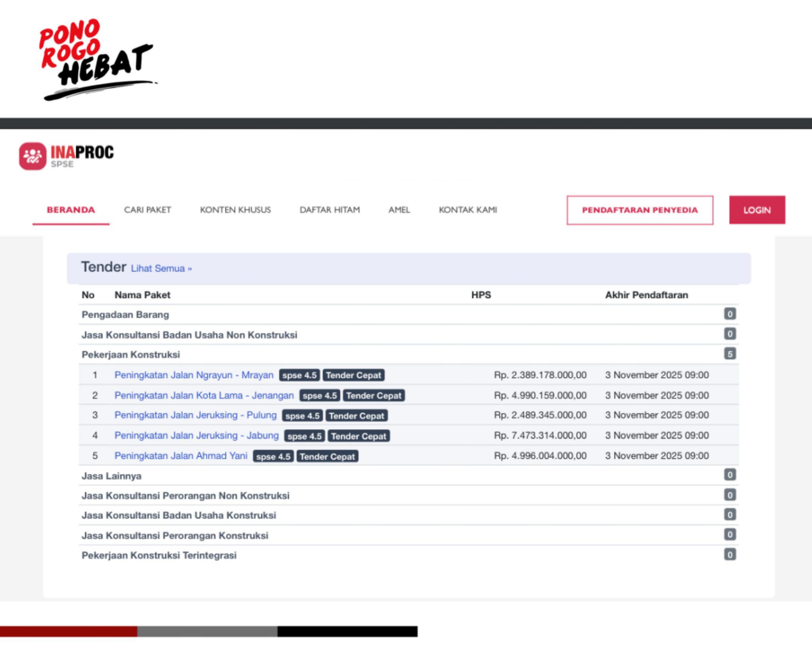Expand Jasa Konsultansi Perorangan Non Konstruksi category
The width and height of the screenshot is (812, 647).
pos(185,495)
